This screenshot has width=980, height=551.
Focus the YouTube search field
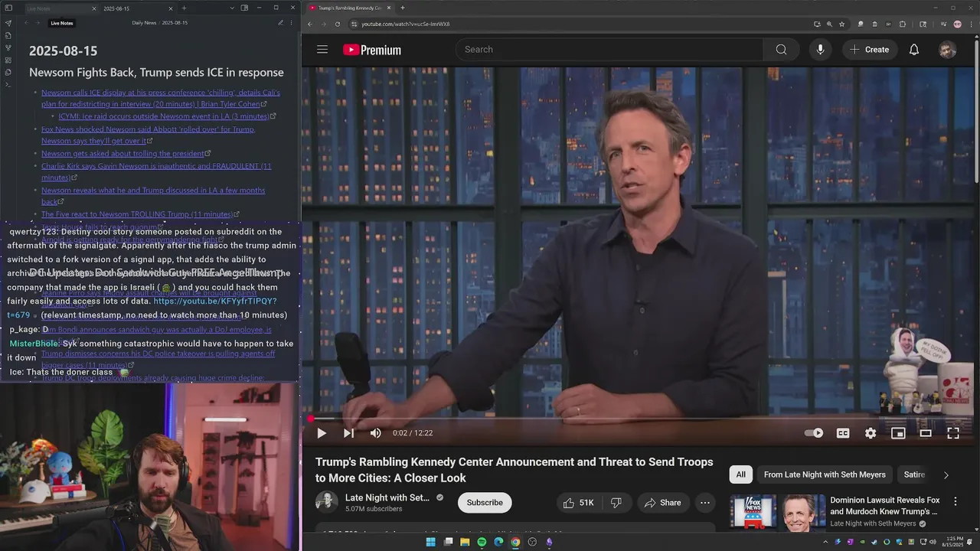(609, 50)
